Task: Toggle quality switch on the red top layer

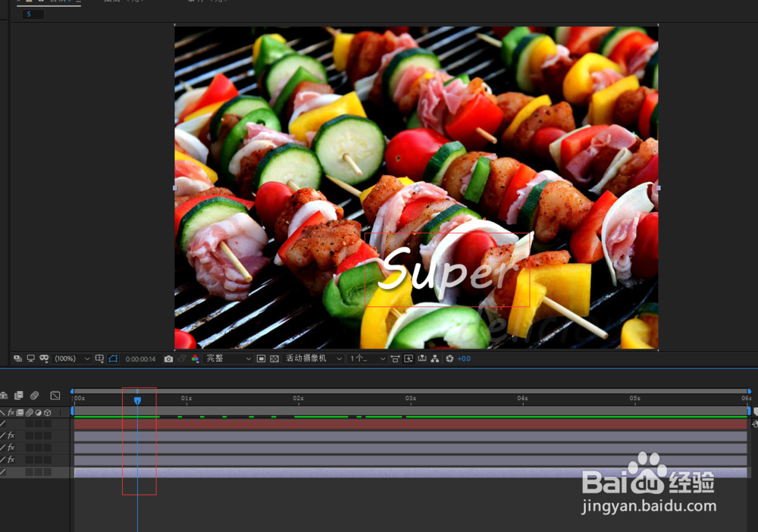Action: click(x=3, y=424)
